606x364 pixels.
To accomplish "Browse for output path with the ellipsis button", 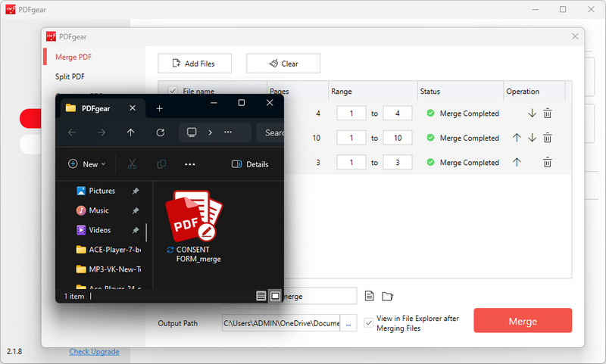I will (x=348, y=323).
